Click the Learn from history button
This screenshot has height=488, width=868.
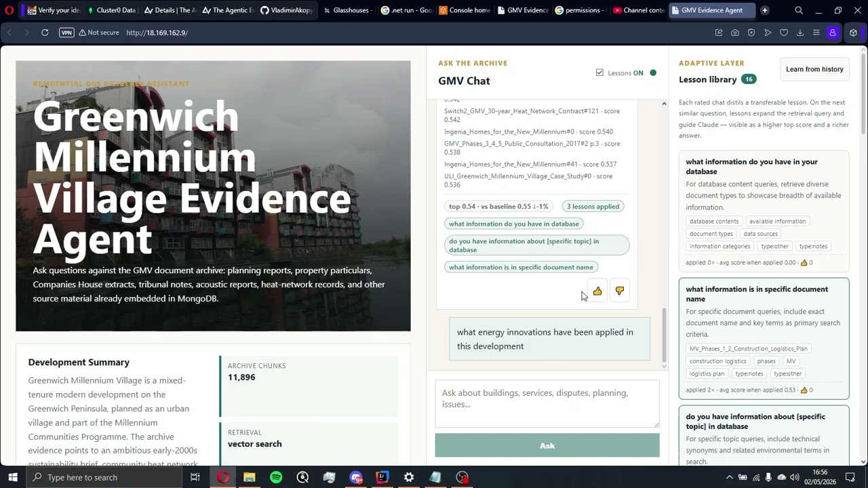pos(814,69)
